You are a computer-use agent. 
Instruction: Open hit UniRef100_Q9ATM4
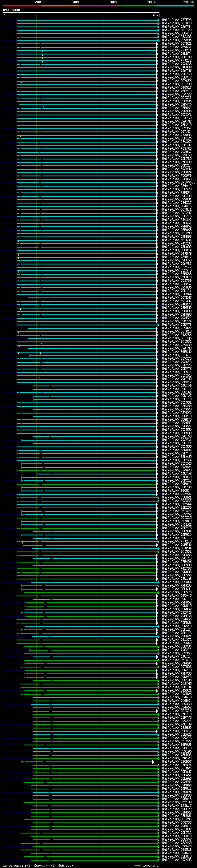click(x=177, y=26)
